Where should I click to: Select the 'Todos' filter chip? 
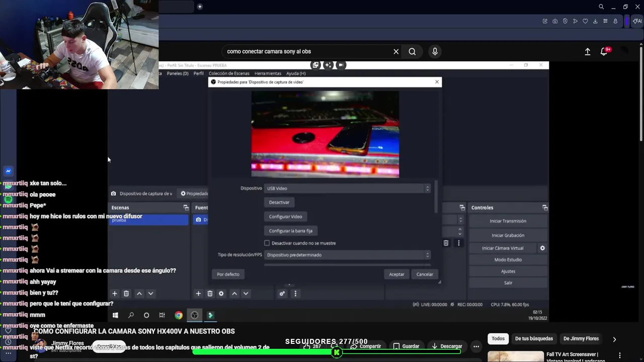click(x=498, y=339)
